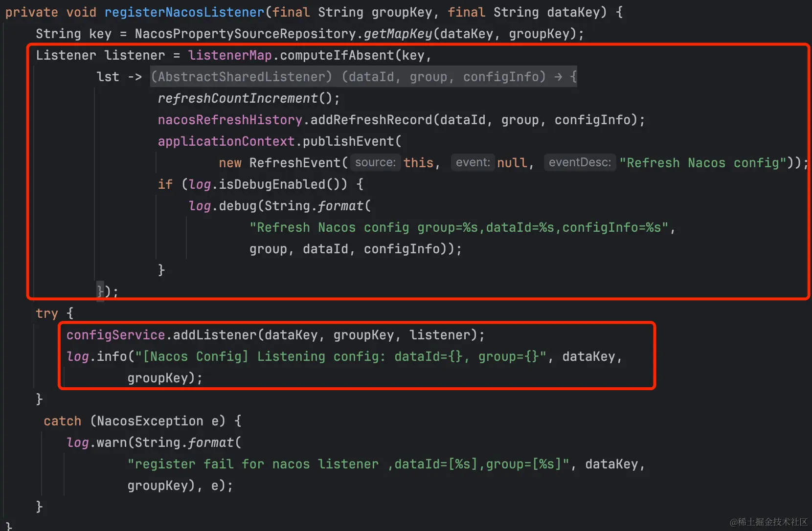Click the applicationContext field reference
Screen dimensions: 812x531
[226, 141]
